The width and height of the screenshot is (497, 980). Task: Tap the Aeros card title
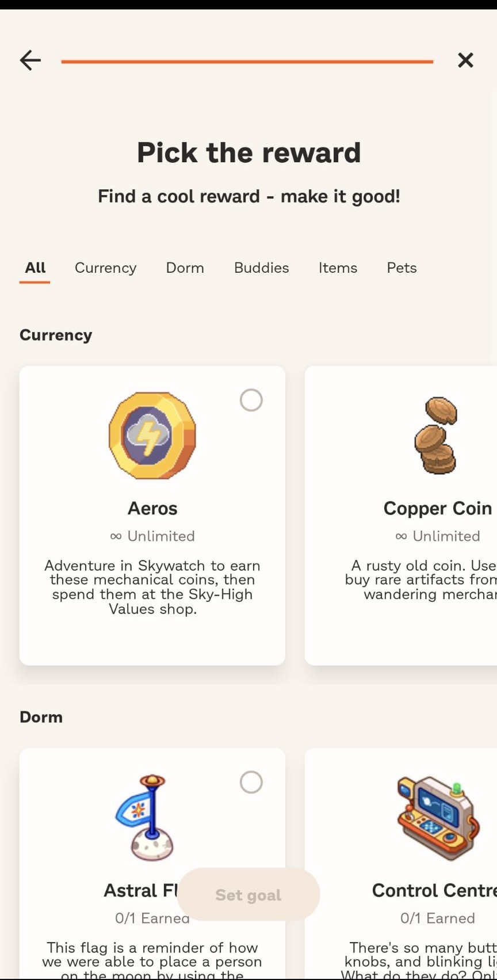[x=152, y=508]
